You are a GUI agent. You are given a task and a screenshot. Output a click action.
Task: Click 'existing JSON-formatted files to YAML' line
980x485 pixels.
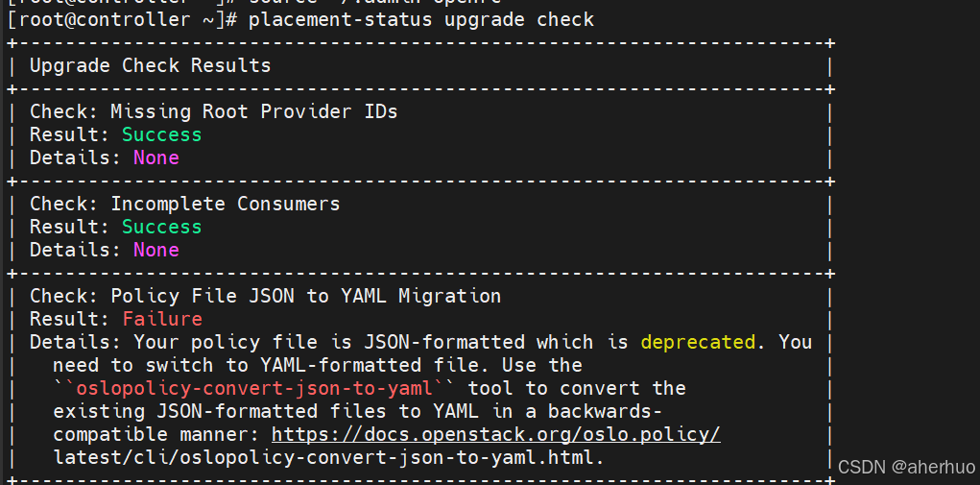point(357,411)
